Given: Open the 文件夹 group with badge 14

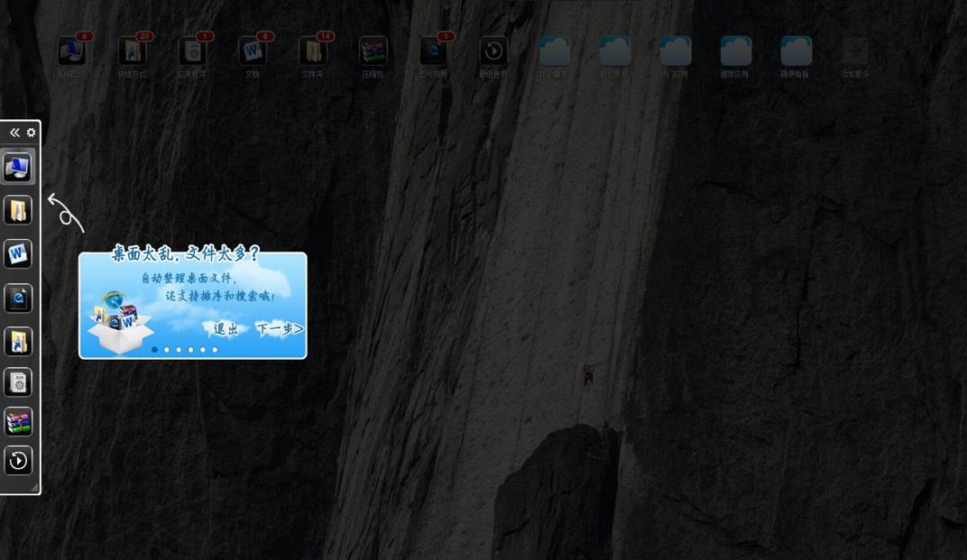Looking at the screenshot, I should pos(313,53).
